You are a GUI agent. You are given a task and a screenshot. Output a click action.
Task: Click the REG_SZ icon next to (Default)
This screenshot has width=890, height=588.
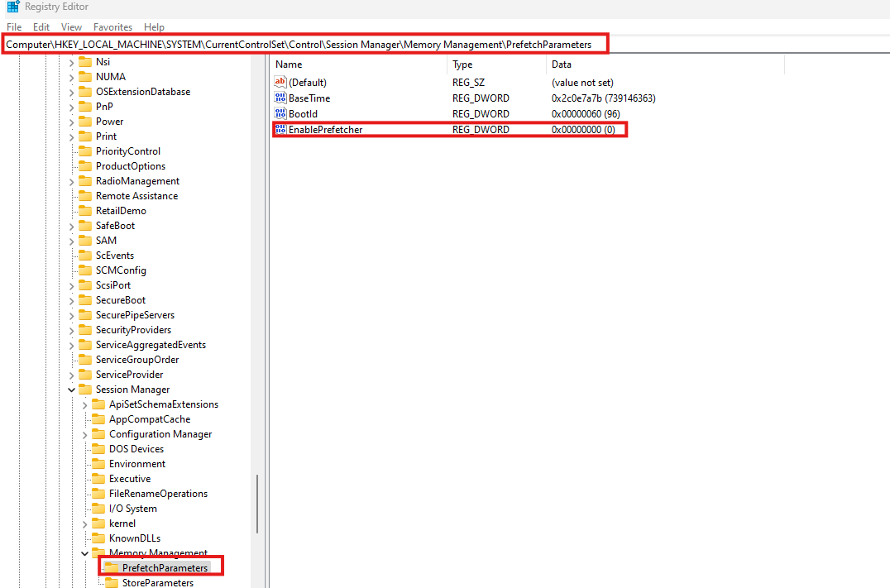click(280, 81)
